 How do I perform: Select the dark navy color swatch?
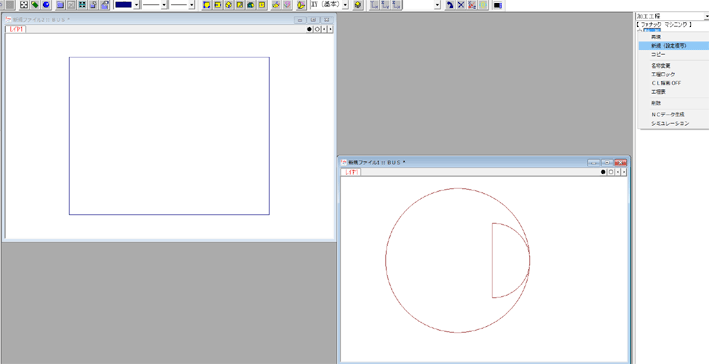(x=123, y=5)
